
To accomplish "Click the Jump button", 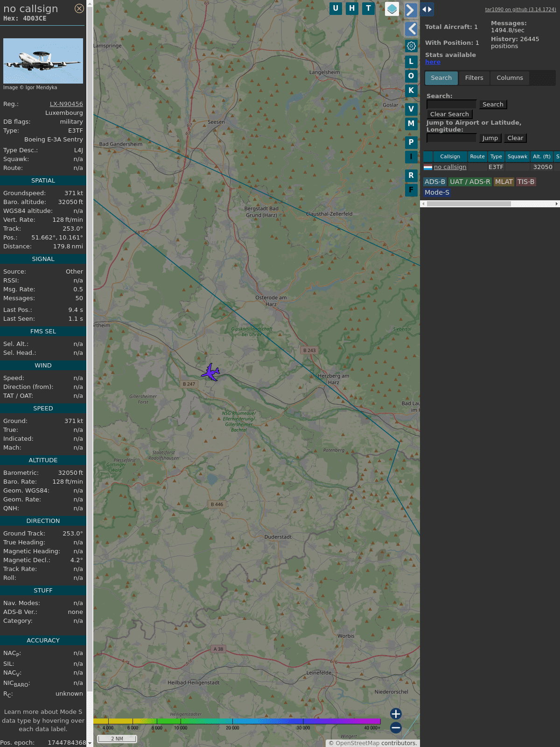I will [490, 138].
